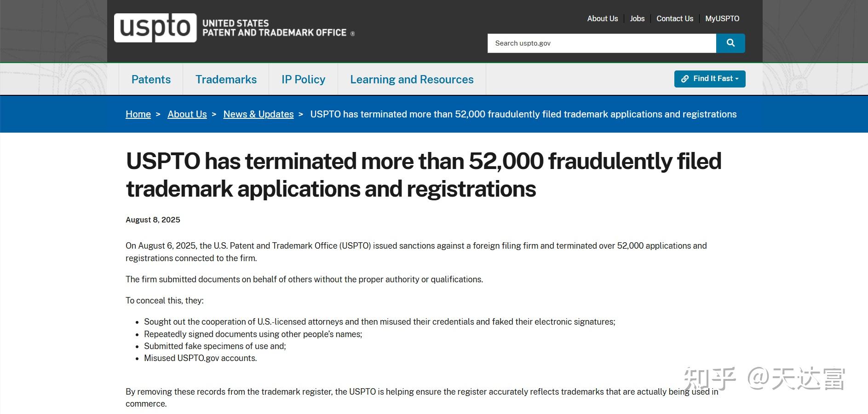Viewport: 868px width, 414px height.
Task: Open News & Updates breadcrumb link
Action: 259,114
